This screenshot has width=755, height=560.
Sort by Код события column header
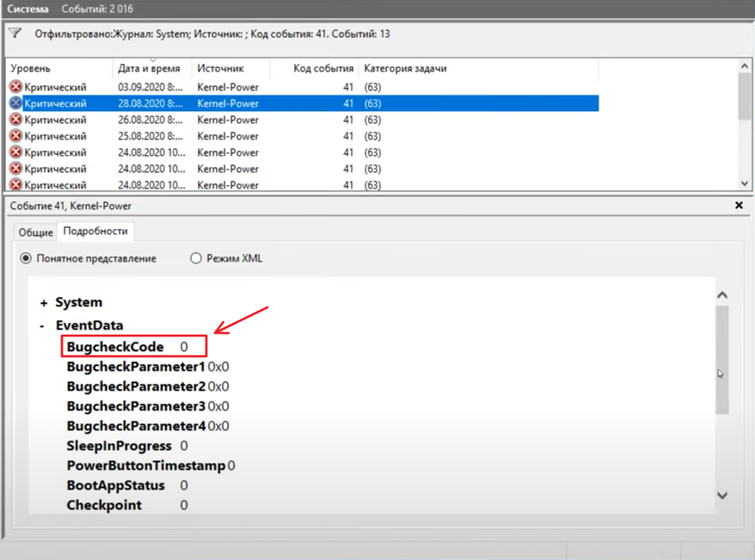click(x=322, y=68)
